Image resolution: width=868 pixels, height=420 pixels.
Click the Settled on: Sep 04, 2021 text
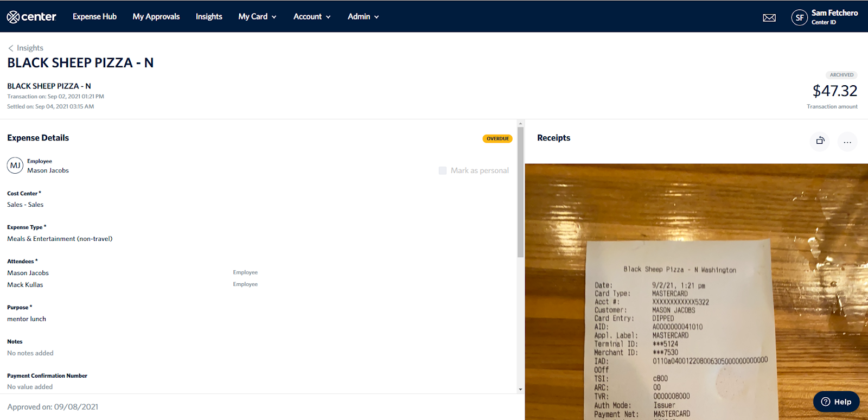click(x=50, y=106)
